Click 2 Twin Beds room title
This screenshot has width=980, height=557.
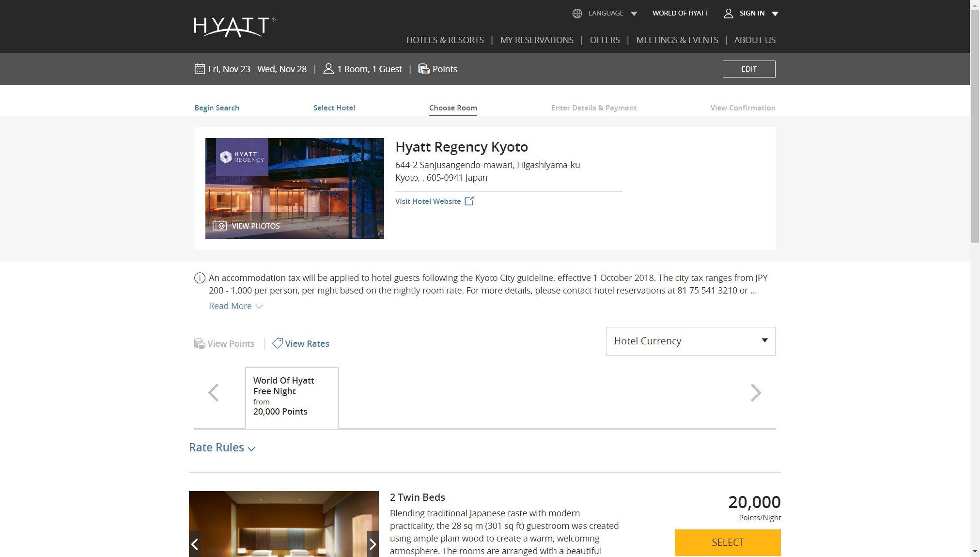[x=418, y=497]
